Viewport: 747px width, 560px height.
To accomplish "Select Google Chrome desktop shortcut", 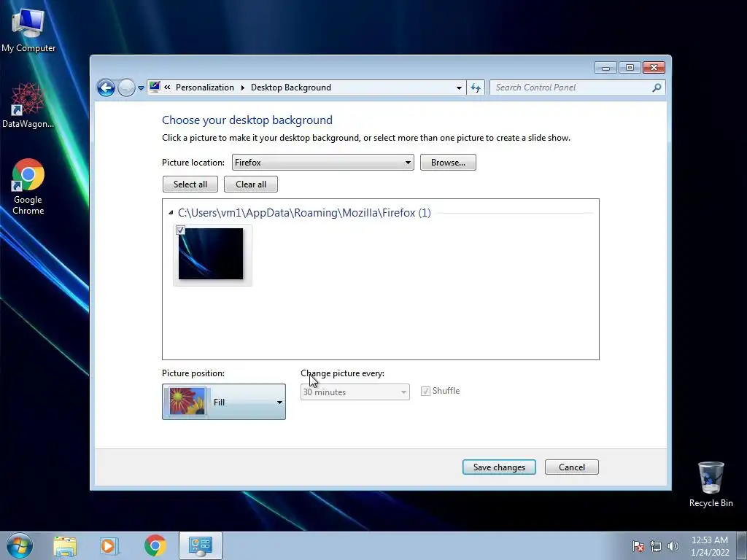I will pyautogui.click(x=28, y=187).
